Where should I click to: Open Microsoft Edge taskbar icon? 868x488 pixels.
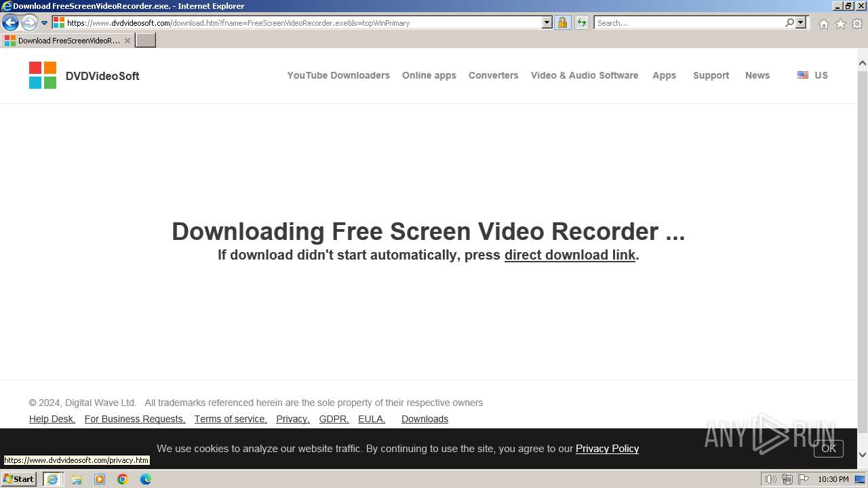coord(146,479)
